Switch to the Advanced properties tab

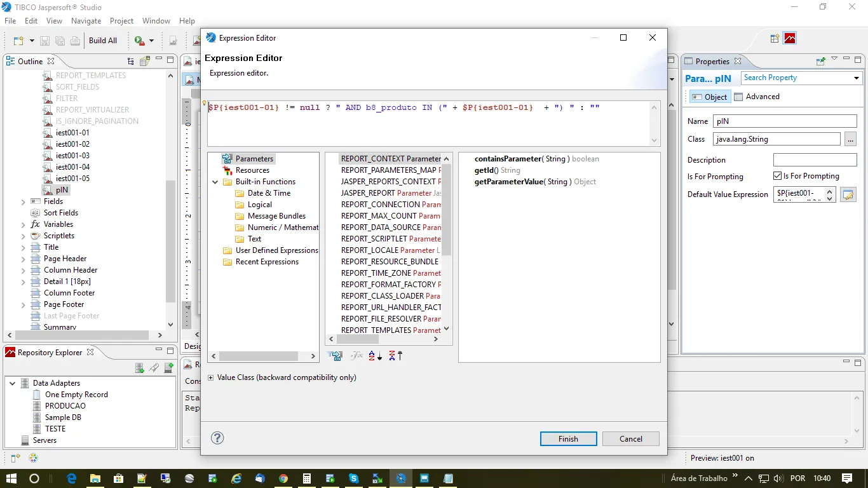[757, 97]
